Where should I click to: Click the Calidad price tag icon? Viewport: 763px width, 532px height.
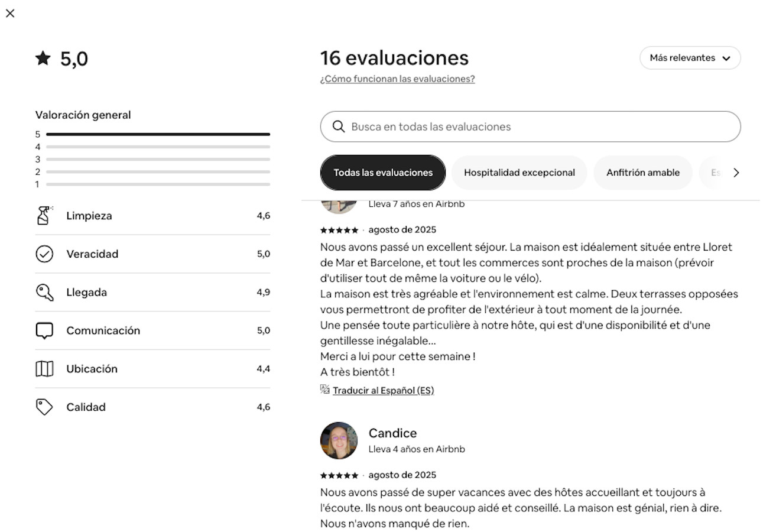click(x=44, y=407)
